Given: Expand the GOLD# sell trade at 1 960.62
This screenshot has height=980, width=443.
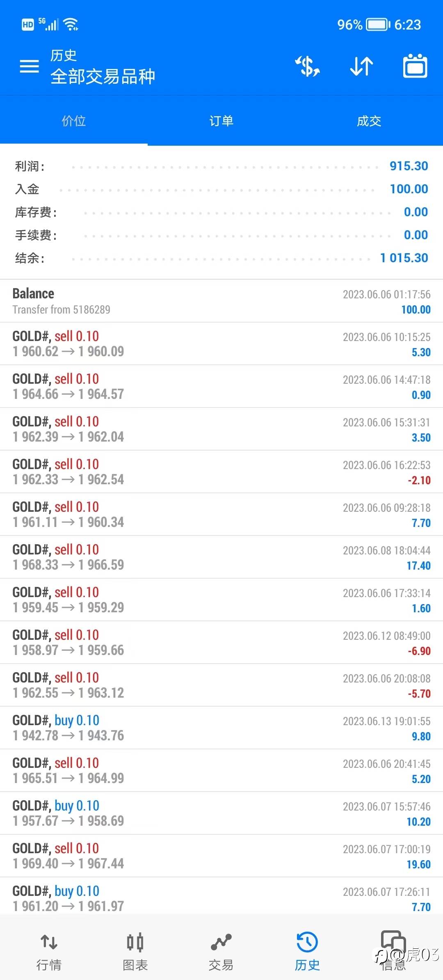Looking at the screenshot, I should coord(221,344).
